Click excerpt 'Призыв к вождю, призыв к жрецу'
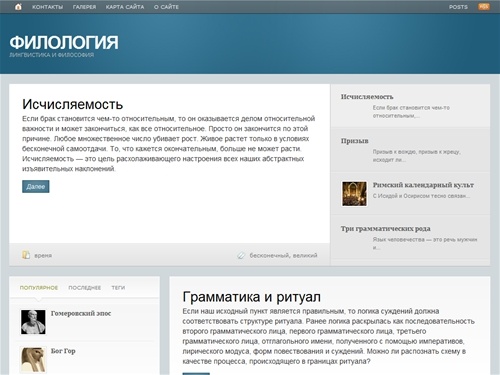 (x=417, y=156)
